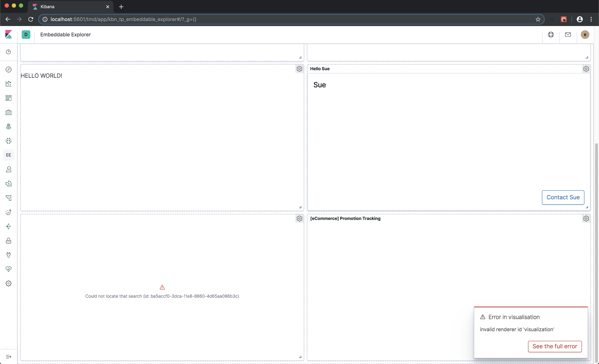Open the Machine Learning icon
Viewport: 599px width, 364px height.
tap(9, 140)
